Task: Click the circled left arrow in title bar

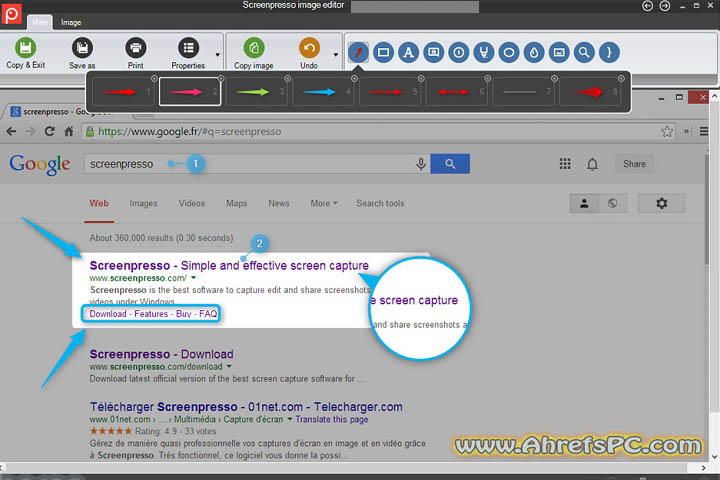Action: [x=647, y=6]
